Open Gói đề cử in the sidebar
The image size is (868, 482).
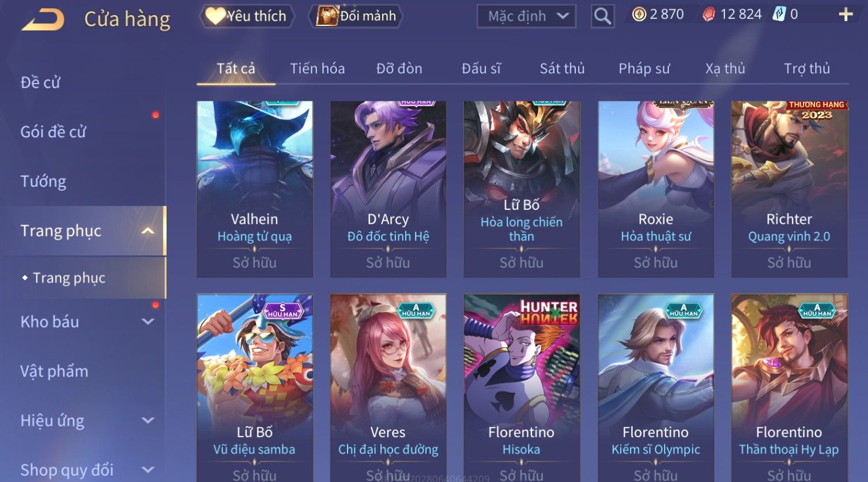coord(53,132)
